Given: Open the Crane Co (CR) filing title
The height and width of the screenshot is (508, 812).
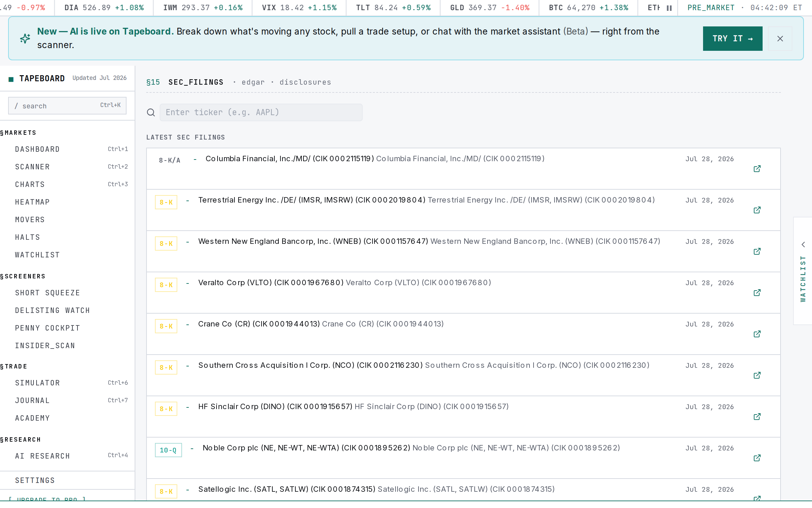Looking at the screenshot, I should [259, 324].
